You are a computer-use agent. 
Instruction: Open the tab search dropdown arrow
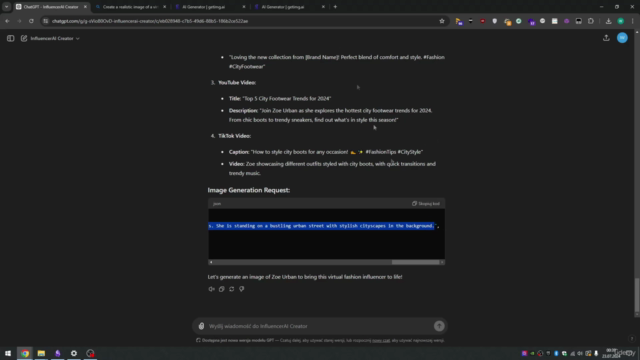(6, 7)
